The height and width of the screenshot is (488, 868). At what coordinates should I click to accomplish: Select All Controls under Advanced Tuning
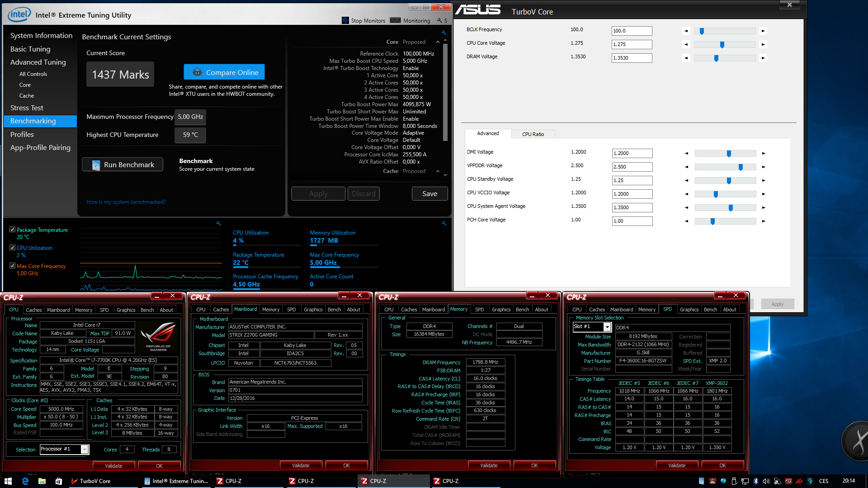click(33, 74)
